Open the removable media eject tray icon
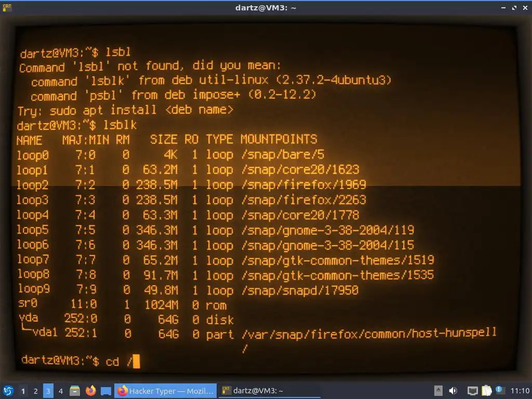The width and height of the screenshot is (532, 399). tap(438, 391)
